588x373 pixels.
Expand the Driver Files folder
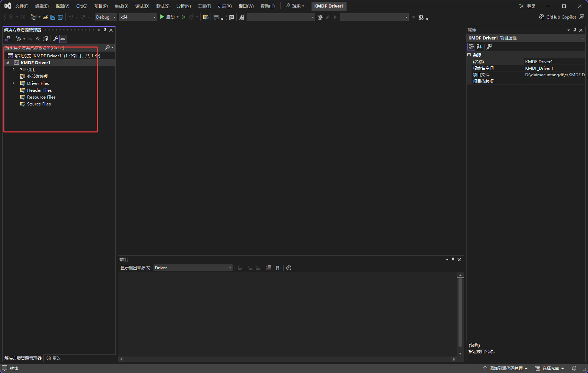coord(13,83)
